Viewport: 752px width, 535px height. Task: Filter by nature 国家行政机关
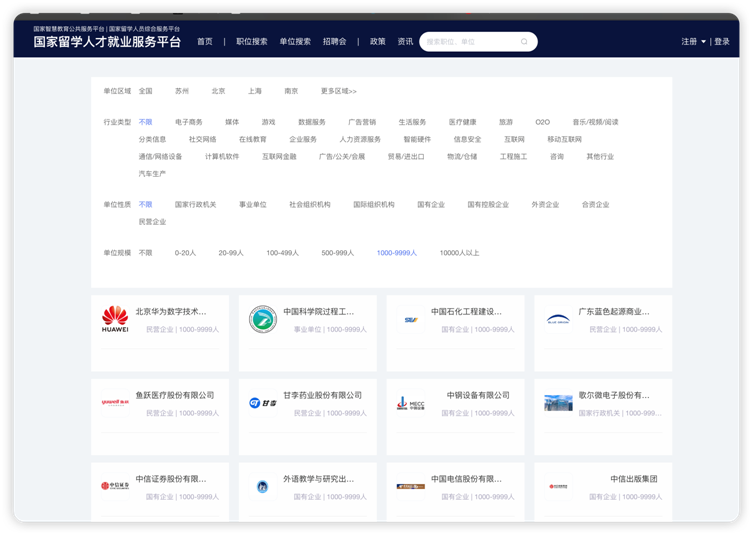(x=195, y=205)
